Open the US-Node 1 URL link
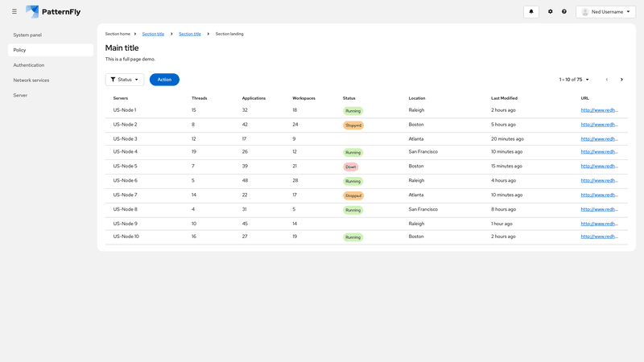644x362 pixels. (x=599, y=110)
